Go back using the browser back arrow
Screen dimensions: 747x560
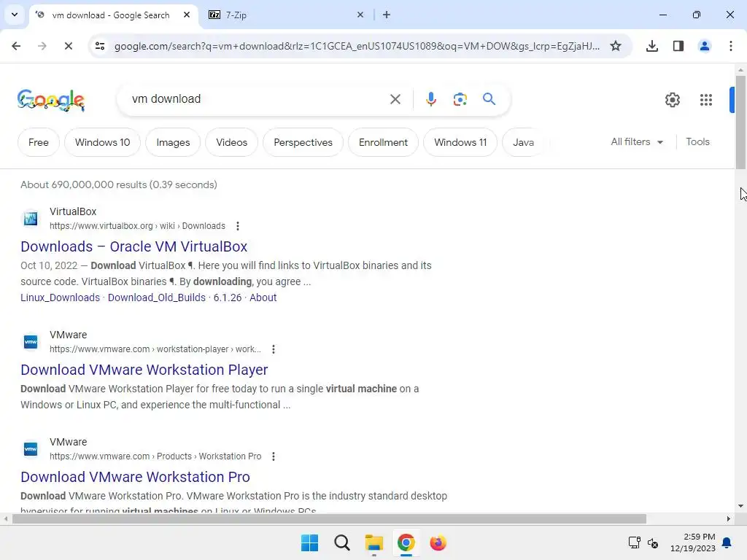tap(16, 46)
